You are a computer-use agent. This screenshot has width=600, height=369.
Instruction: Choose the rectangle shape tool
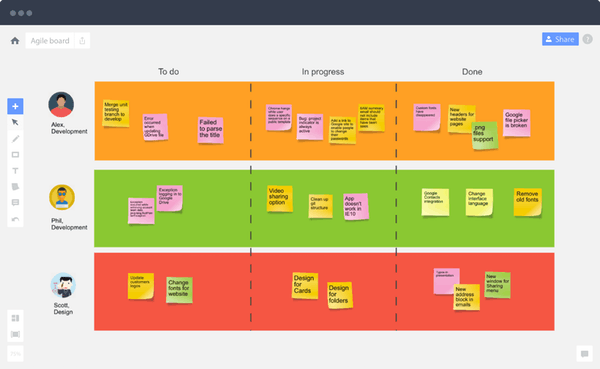[15, 155]
